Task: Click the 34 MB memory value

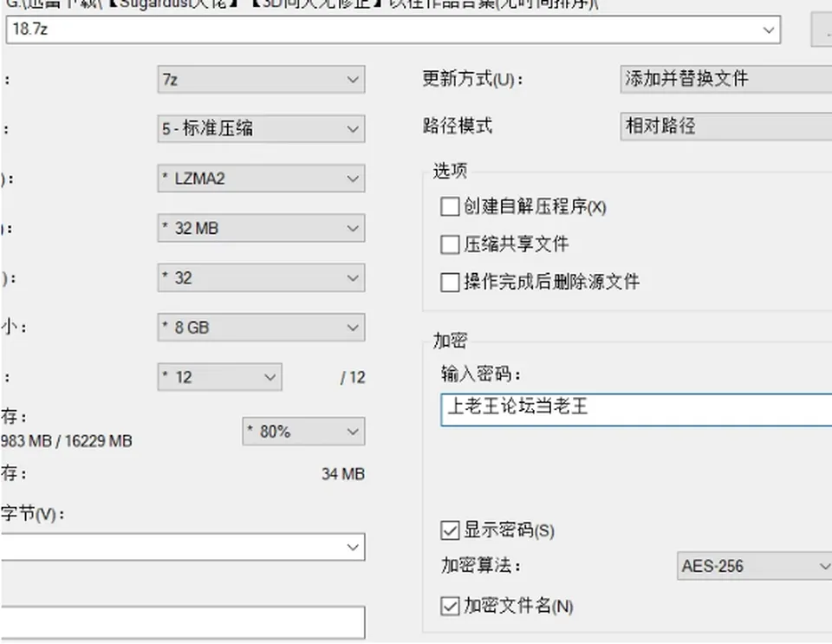Action: (343, 474)
